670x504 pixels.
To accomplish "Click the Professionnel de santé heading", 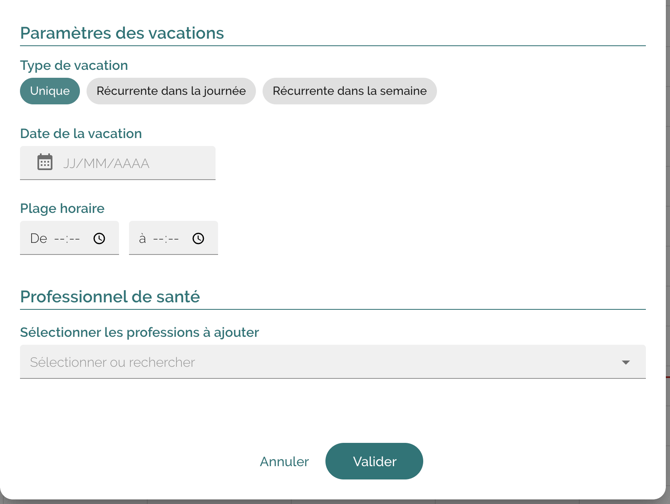I will [110, 297].
